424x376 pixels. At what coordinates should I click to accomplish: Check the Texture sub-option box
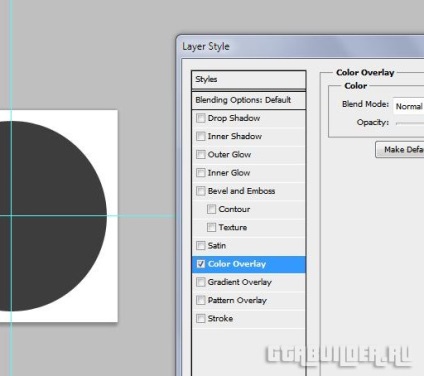pyautogui.click(x=211, y=227)
